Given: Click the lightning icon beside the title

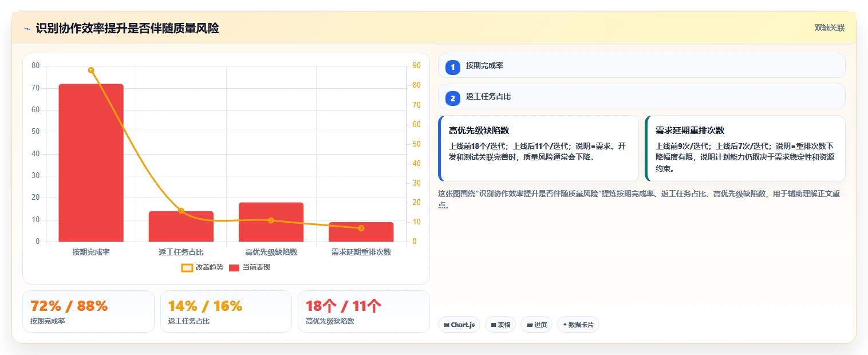Looking at the screenshot, I should pos(27,29).
